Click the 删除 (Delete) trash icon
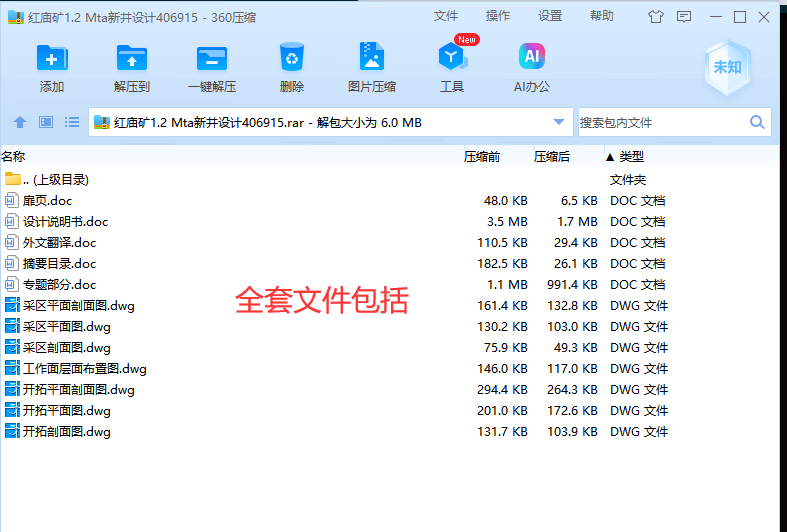 (x=292, y=57)
